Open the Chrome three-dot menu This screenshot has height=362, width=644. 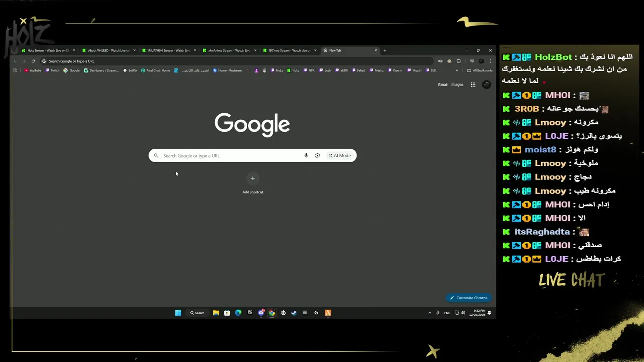click(x=490, y=61)
